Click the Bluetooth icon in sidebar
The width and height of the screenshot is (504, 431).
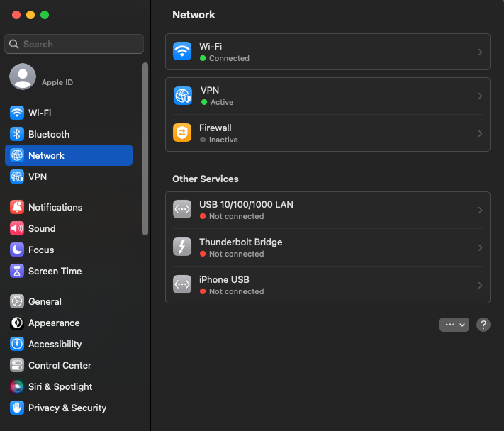tap(17, 134)
